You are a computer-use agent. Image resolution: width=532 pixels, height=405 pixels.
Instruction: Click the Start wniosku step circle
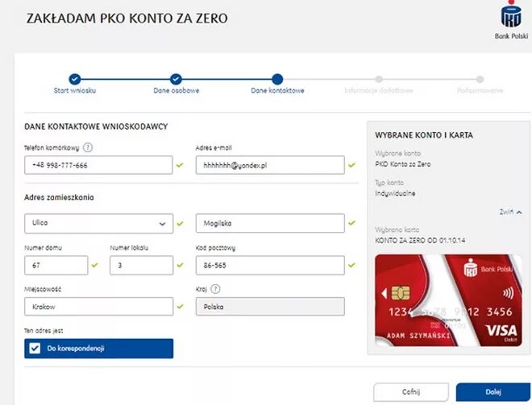tap(75, 79)
